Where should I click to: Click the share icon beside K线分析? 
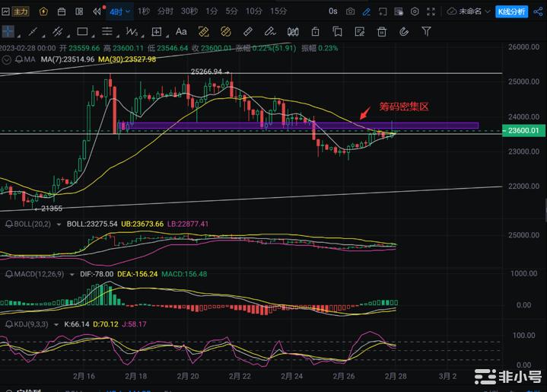pos(537,11)
